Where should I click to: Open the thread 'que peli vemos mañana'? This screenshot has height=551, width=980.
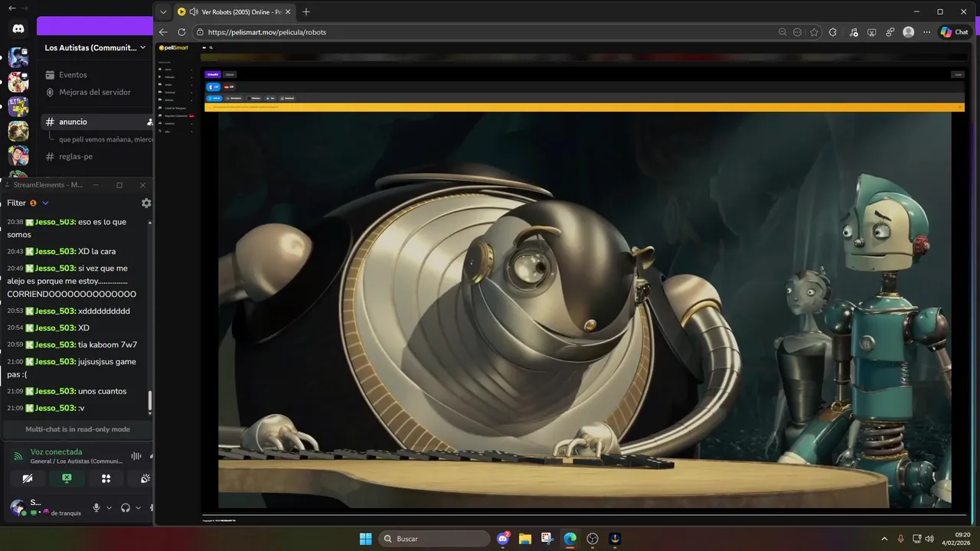pyautogui.click(x=106, y=139)
